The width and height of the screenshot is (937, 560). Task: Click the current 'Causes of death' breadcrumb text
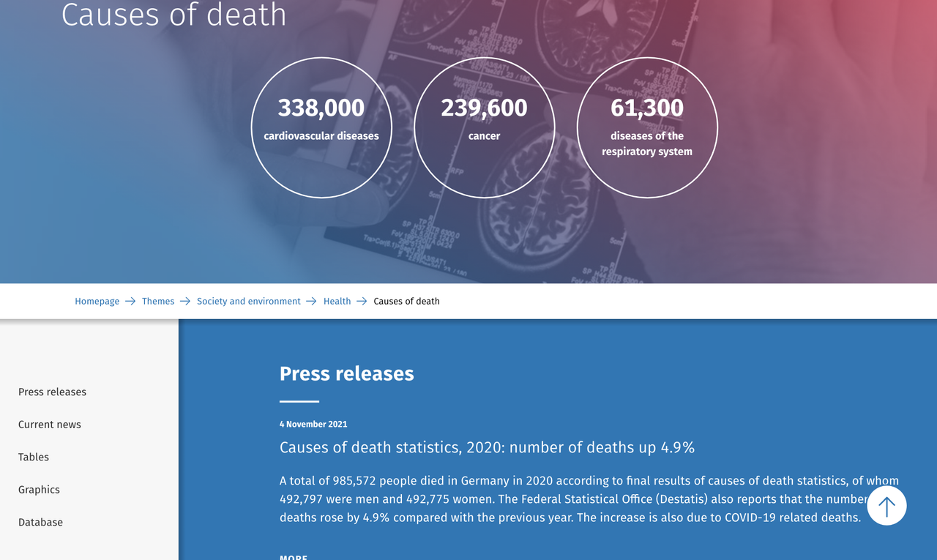(x=406, y=302)
